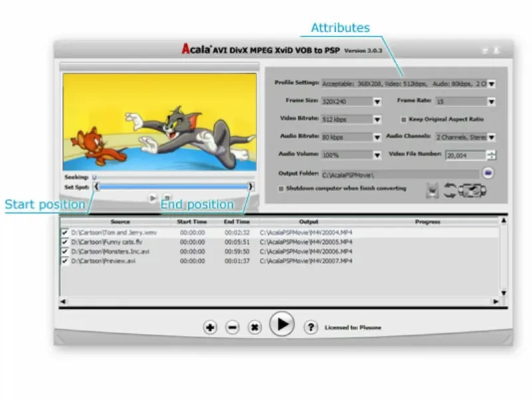
Task: Click the Source column header
Action: click(120, 222)
